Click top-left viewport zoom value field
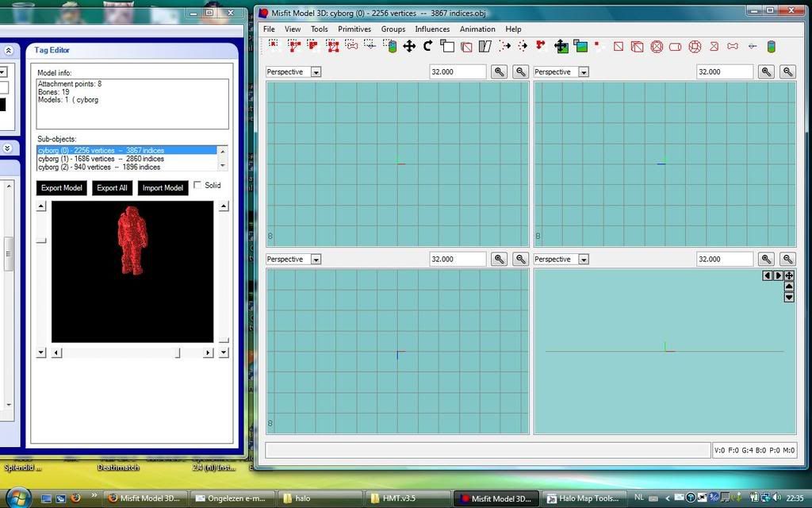 [x=458, y=72]
